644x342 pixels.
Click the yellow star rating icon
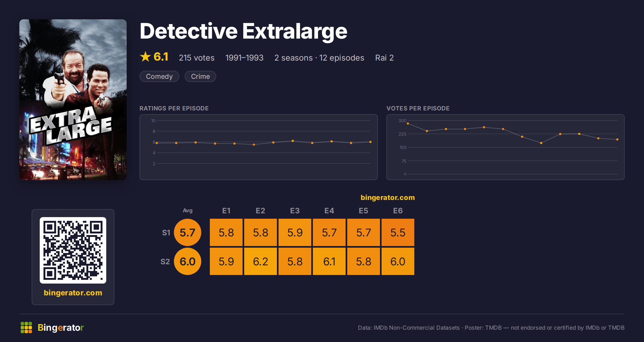point(145,57)
